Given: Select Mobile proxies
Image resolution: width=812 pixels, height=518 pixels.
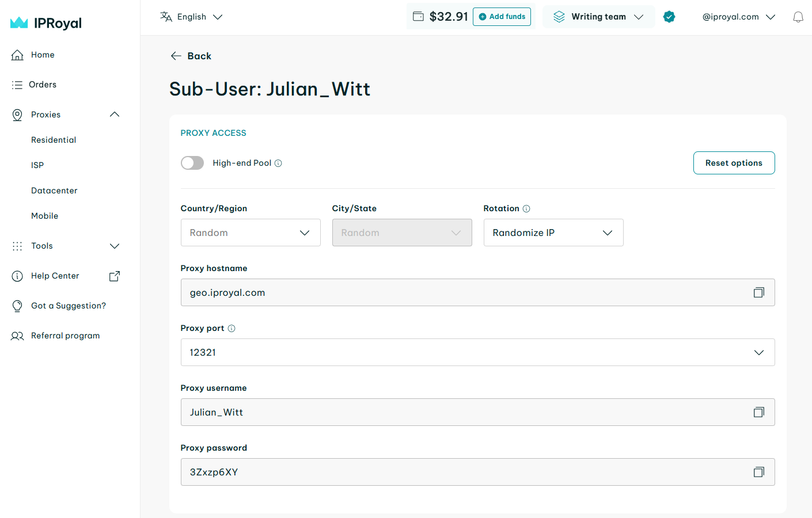Looking at the screenshot, I should (45, 216).
